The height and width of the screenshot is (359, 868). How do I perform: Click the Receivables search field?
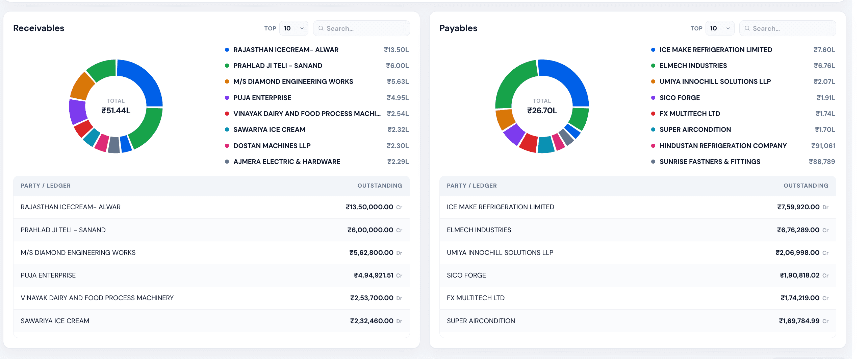pyautogui.click(x=361, y=28)
